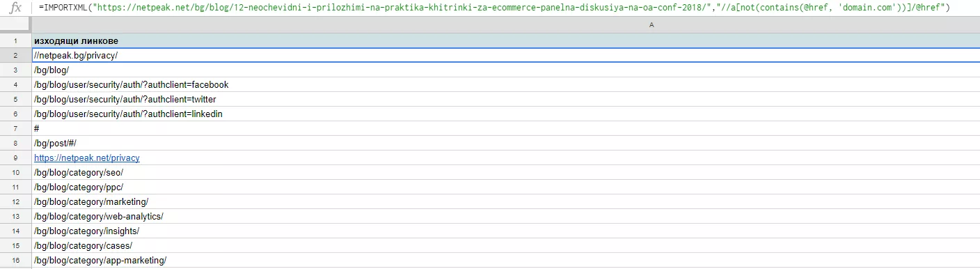Select row 2 header number

point(15,56)
